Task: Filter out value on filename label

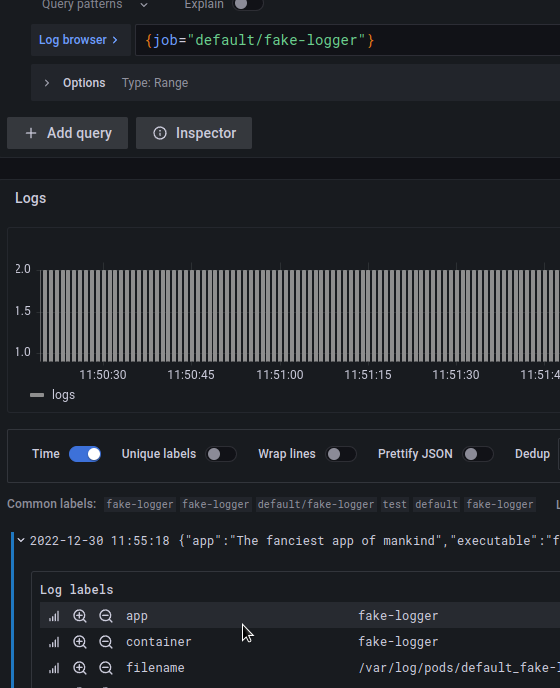Action: point(106,668)
